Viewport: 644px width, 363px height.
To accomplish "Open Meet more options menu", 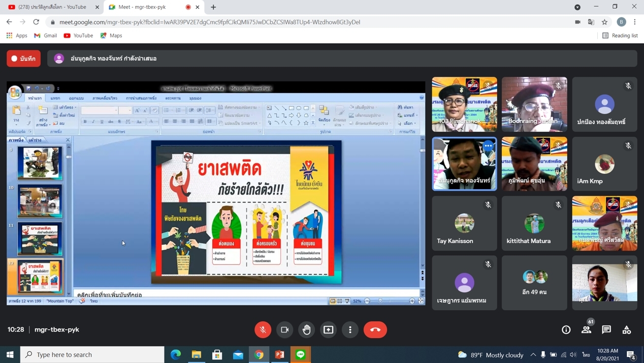I will coord(350,329).
